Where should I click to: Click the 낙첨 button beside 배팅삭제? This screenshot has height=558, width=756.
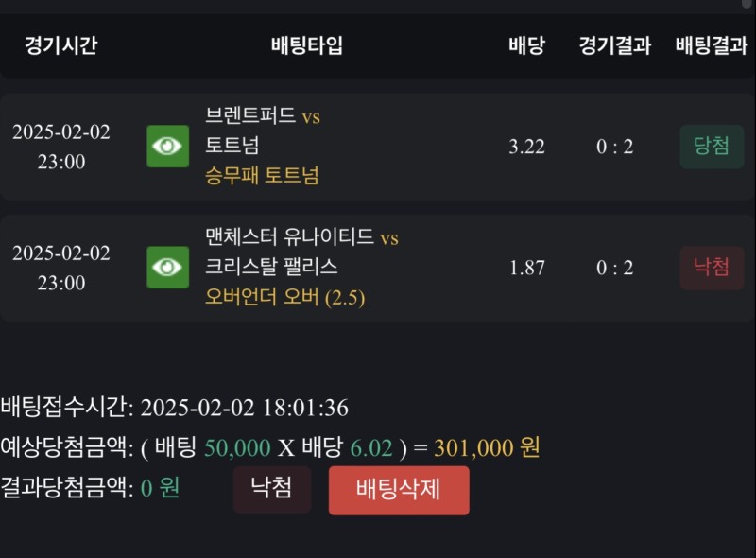[x=271, y=489]
